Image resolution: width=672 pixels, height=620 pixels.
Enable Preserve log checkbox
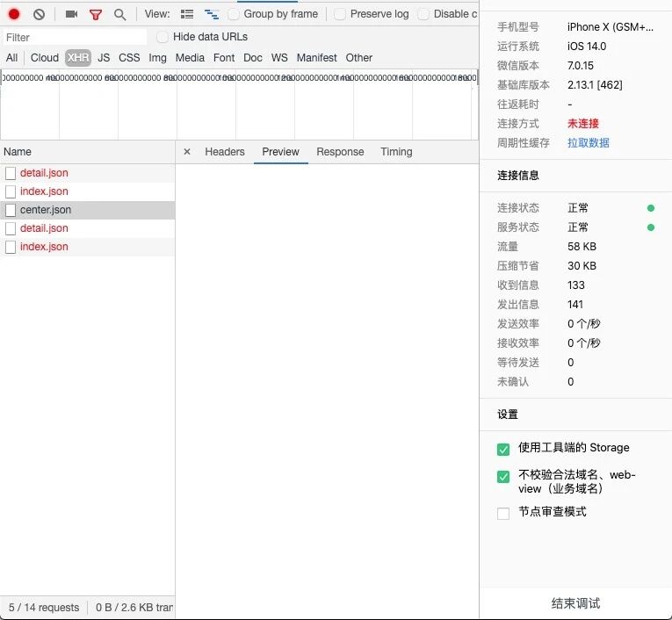click(340, 14)
